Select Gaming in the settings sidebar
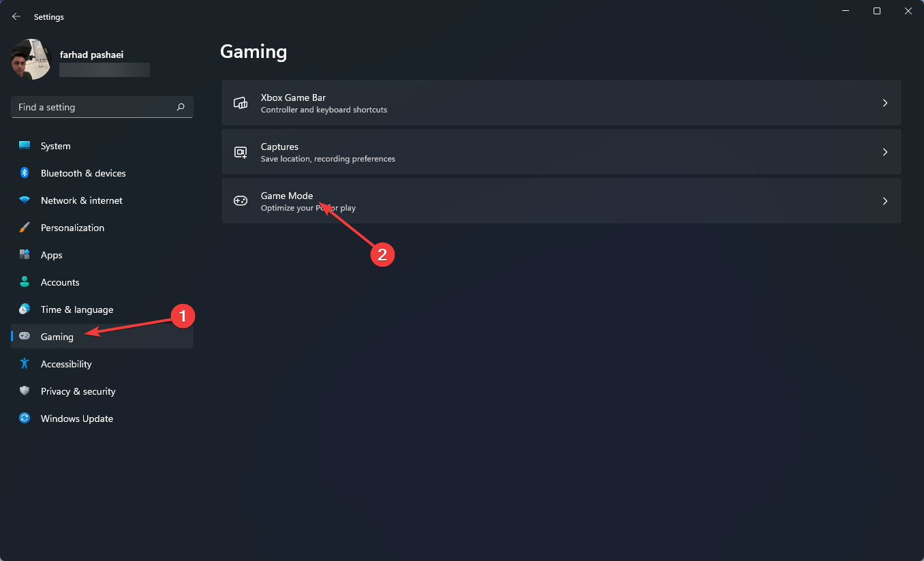Image resolution: width=924 pixels, height=561 pixels. [x=57, y=337]
